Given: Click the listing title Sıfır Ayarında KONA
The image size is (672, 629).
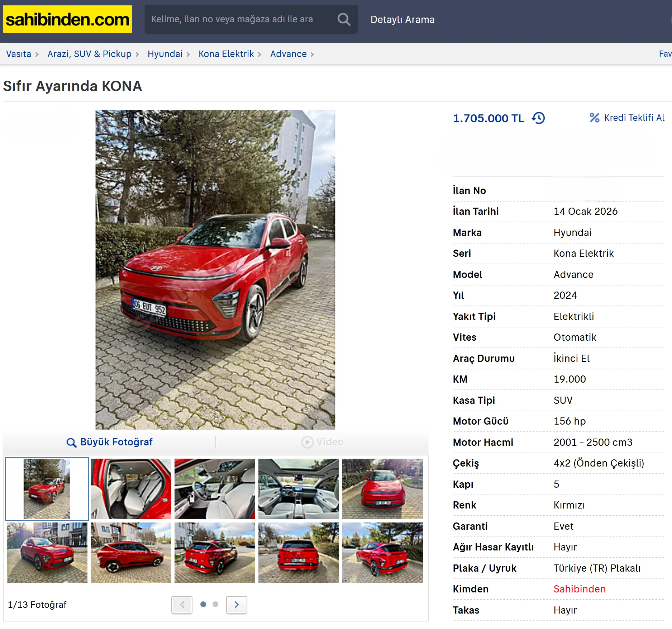Looking at the screenshot, I should [72, 86].
